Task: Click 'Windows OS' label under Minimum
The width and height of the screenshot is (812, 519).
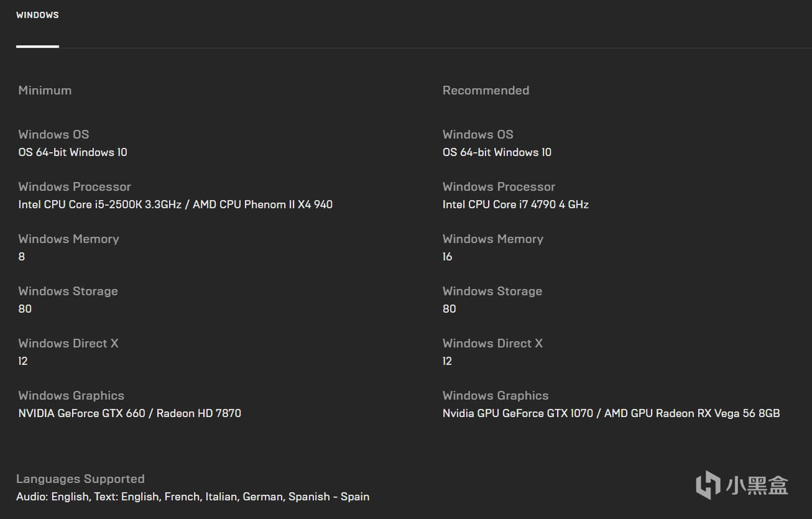Action: click(x=53, y=134)
